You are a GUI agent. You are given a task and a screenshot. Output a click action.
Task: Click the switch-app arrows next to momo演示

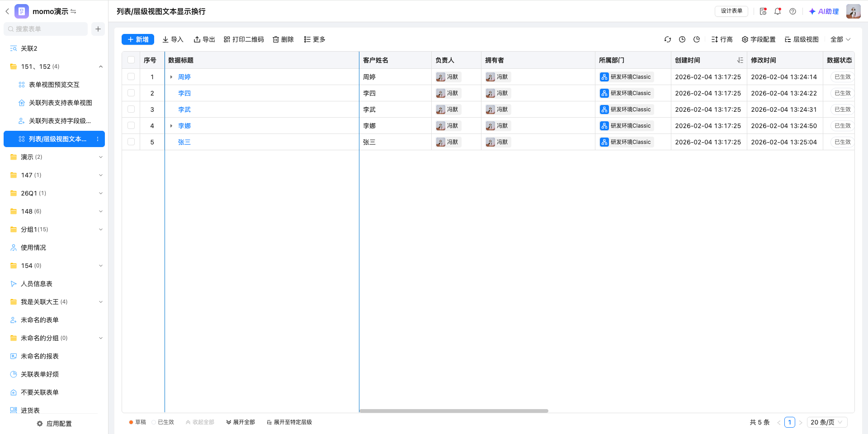[73, 11]
